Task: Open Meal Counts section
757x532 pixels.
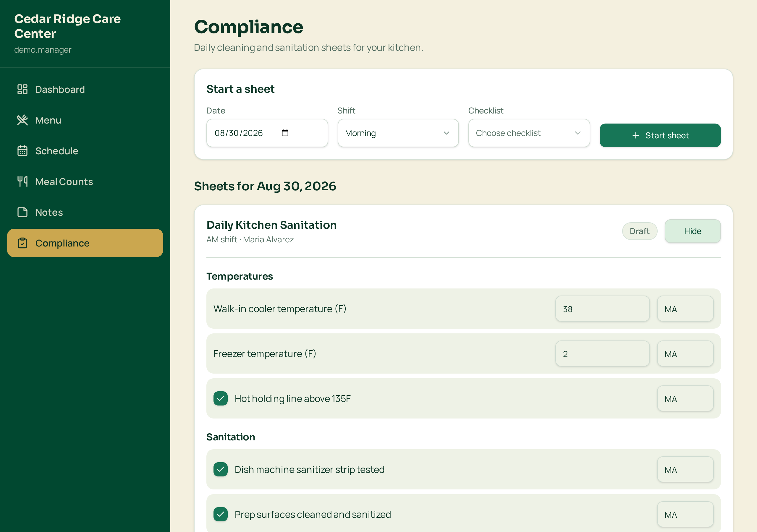Action: [85, 181]
